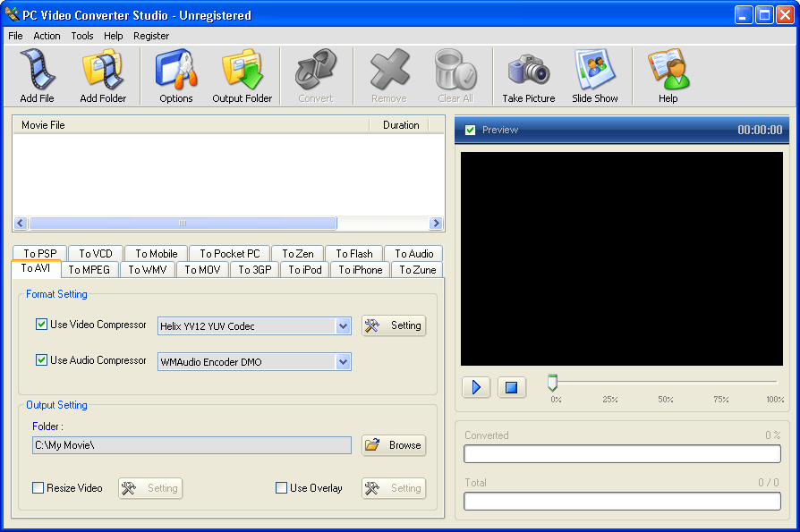Click the Add Folder toolbar icon

coord(103,70)
